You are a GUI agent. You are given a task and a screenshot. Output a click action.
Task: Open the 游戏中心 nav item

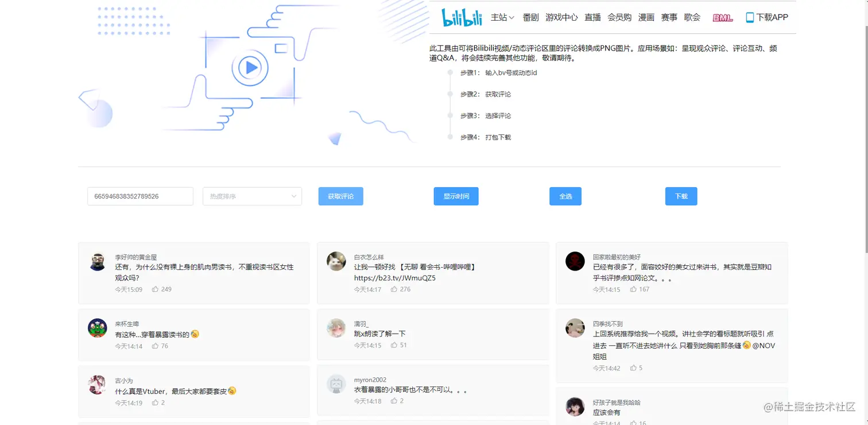[x=561, y=18]
